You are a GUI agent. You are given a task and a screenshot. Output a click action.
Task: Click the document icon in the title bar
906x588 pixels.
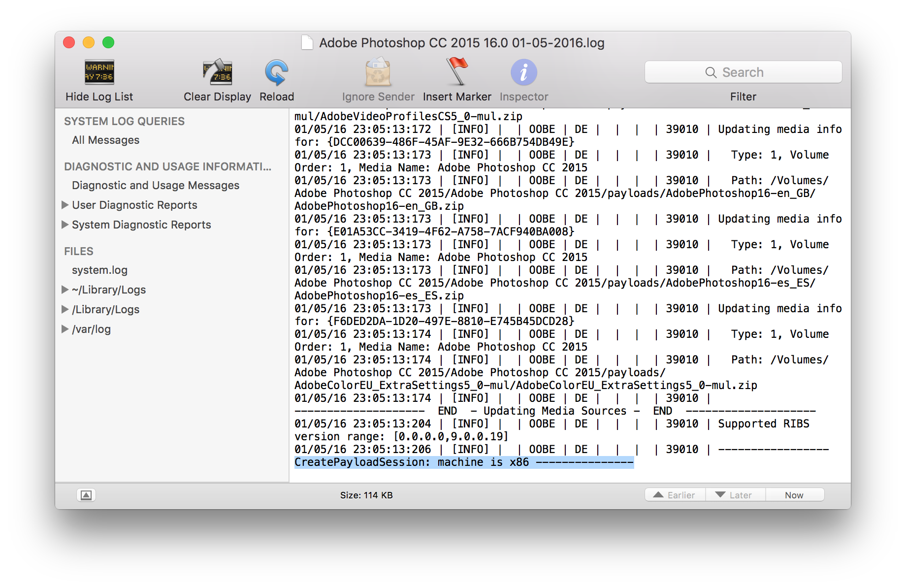(x=307, y=43)
